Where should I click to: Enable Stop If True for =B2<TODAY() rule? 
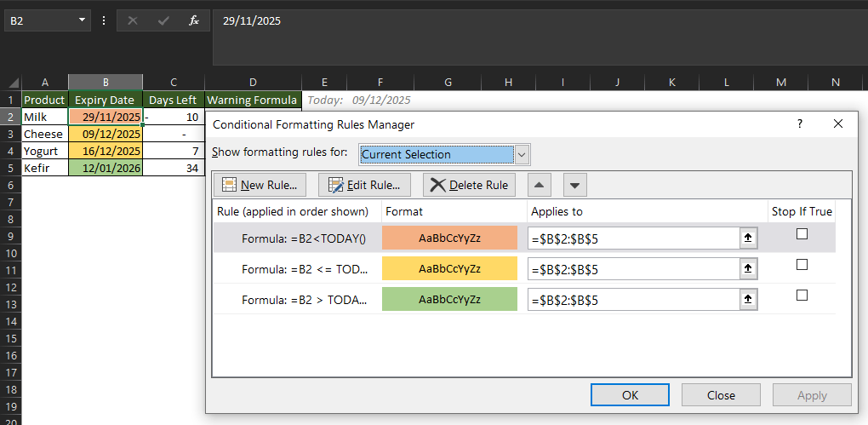tap(802, 235)
